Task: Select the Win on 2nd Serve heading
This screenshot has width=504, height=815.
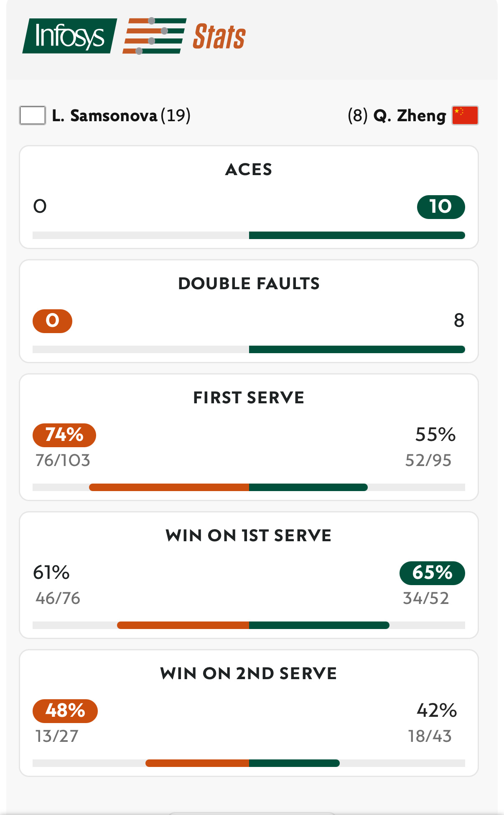Action: coord(249,674)
